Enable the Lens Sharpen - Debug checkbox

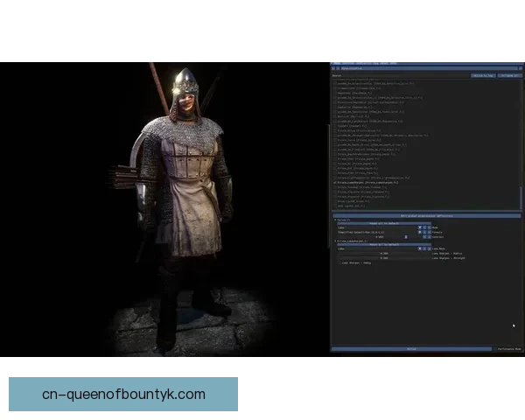point(339,262)
